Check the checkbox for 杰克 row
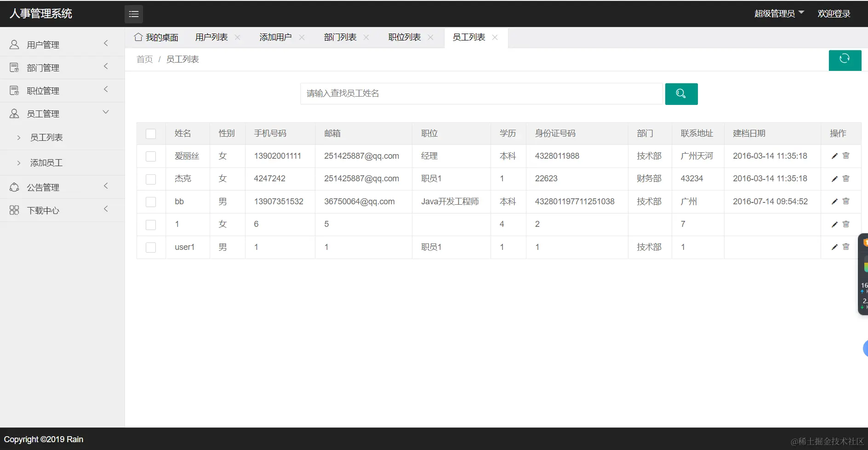The width and height of the screenshot is (868, 450). pyautogui.click(x=151, y=179)
